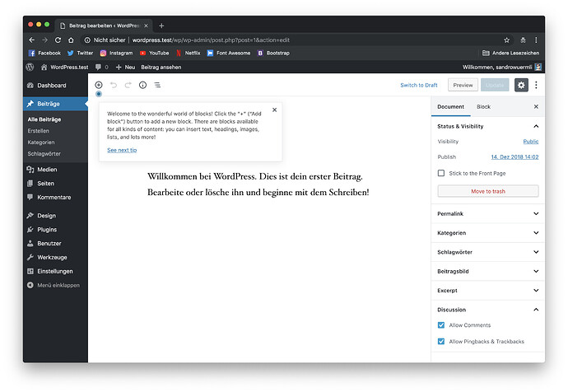Viewport: 568px width, 392px height.
Task: Go back with browser back arrow
Action: pyautogui.click(x=32, y=40)
